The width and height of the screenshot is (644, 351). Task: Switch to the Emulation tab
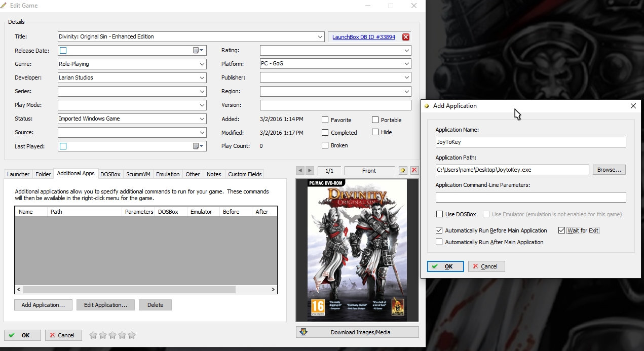(168, 174)
